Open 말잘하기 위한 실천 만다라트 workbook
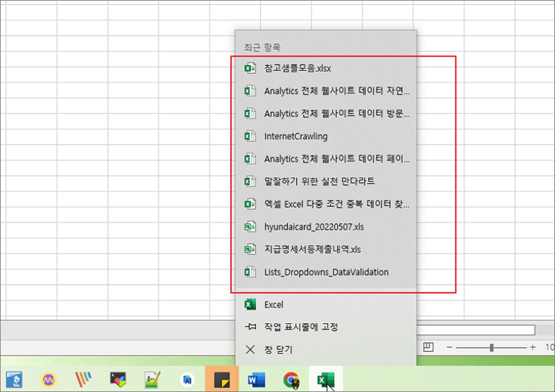555x392 pixels. [325, 181]
